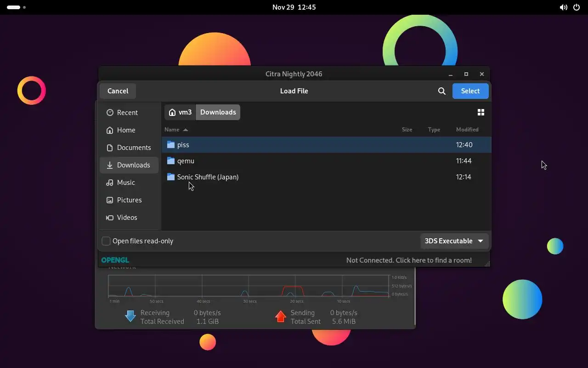Click the power icon in top bar
The width and height of the screenshot is (588, 368).
pyautogui.click(x=577, y=7)
